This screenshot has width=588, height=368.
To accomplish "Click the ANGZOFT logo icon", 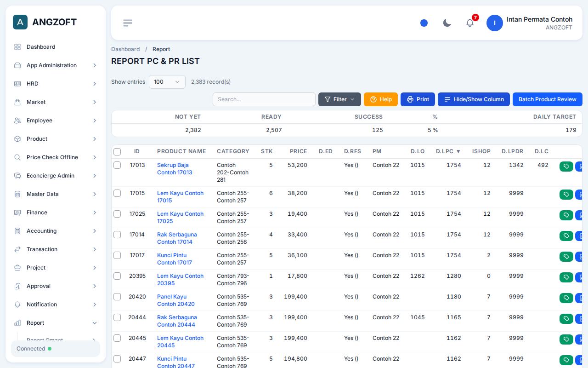I will 20,22.
